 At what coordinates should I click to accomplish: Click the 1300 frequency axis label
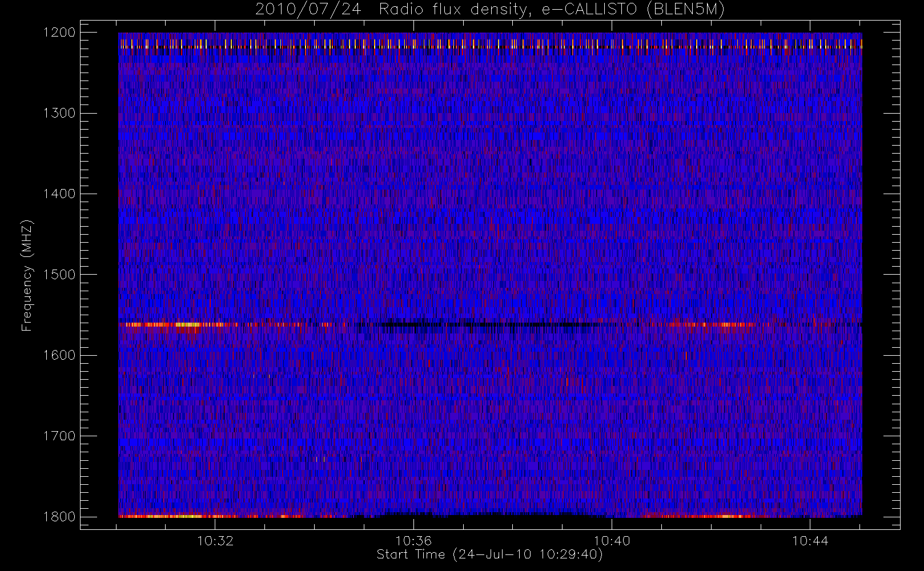click(59, 113)
